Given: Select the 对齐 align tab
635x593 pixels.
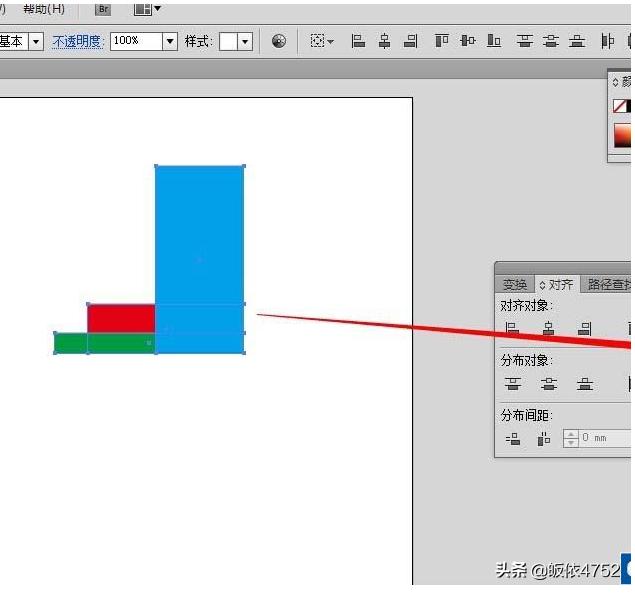Looking at the screenshot, I should [x=557, y=284].
